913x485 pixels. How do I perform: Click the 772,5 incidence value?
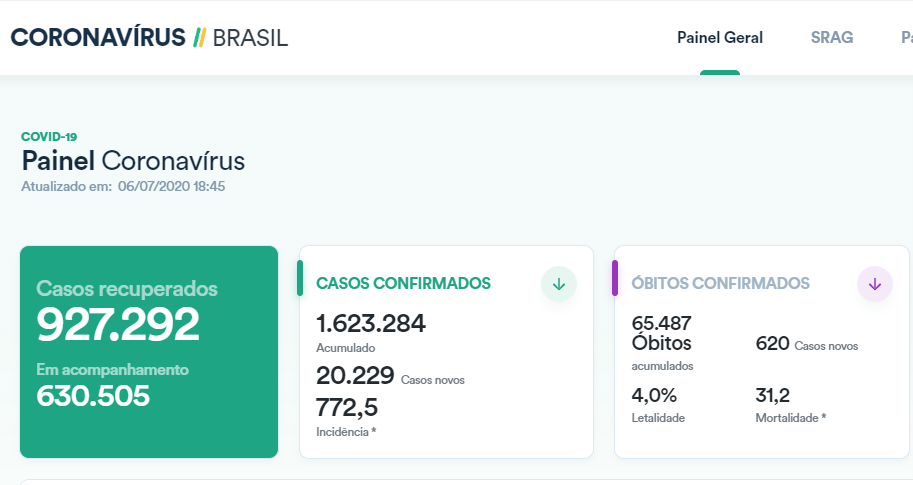click(x=347, y=408)
